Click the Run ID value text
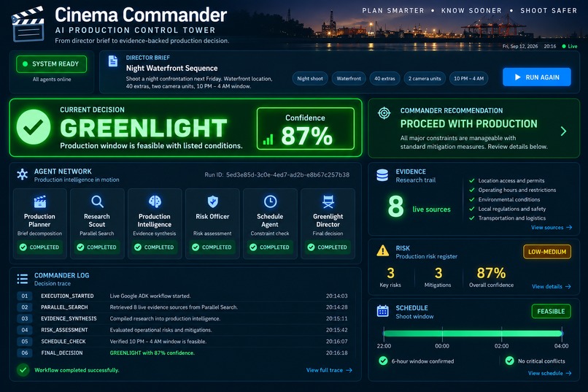Screen dimensions: 588x392 coord(287,174)
